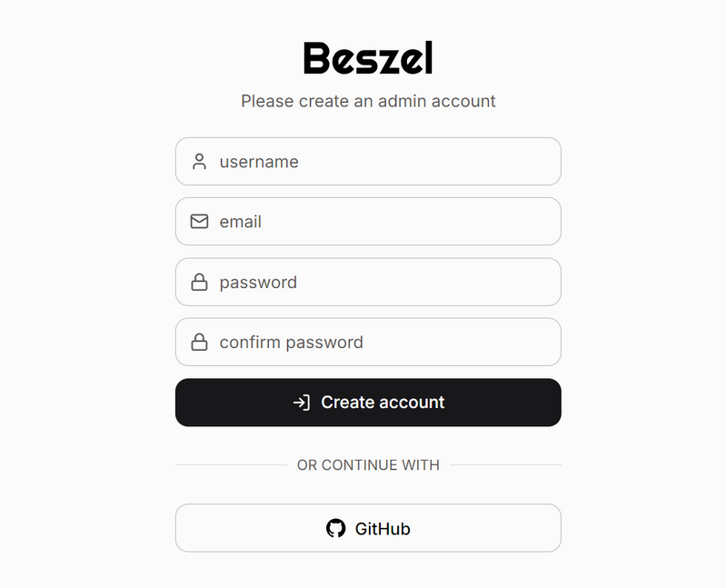The height and width of the screenshot is (588, 727).
Task: Click the "Please create an admin account" text
Action: (x=368, y=101)
